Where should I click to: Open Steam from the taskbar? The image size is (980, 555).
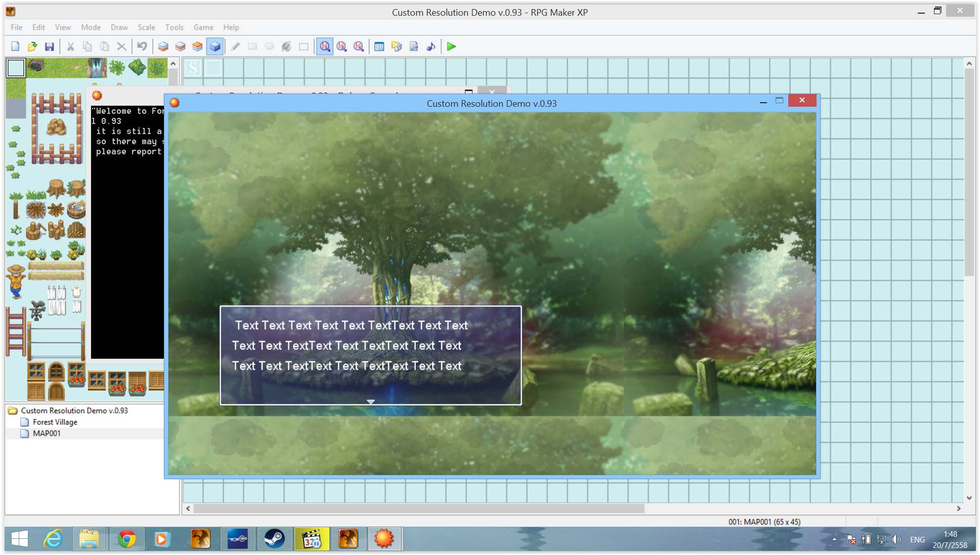click(274, 539)
